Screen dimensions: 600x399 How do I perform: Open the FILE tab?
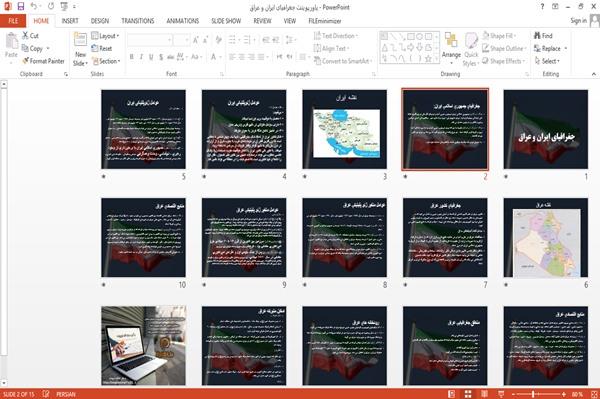(13, 21)
